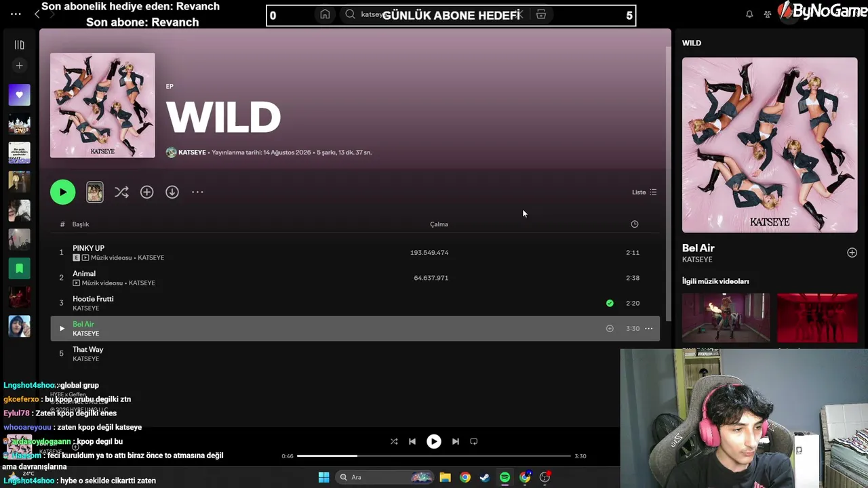Open the large WILD cover in Now Playing panel
This screenshot has height=488, width=868.
tap(770, 145)
